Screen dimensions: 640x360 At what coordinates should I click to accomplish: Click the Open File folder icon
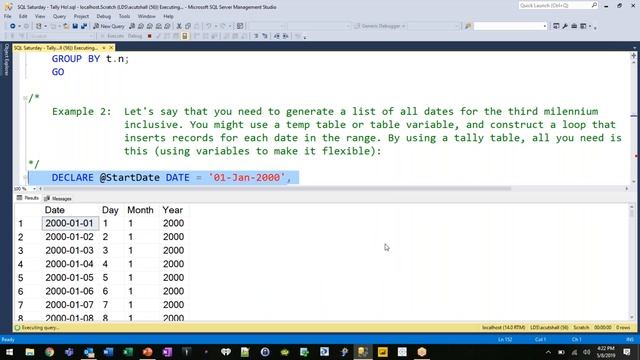coord(65,26)
